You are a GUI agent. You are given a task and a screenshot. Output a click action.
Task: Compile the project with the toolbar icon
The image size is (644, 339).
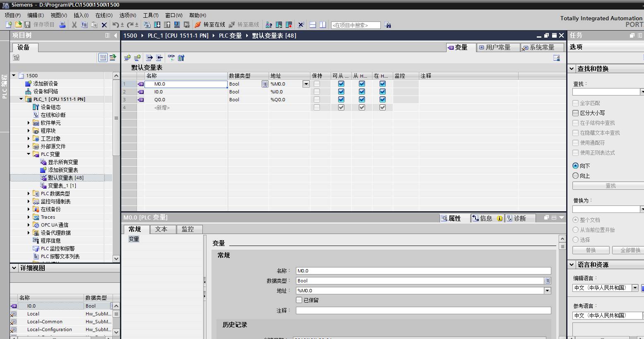147,25
